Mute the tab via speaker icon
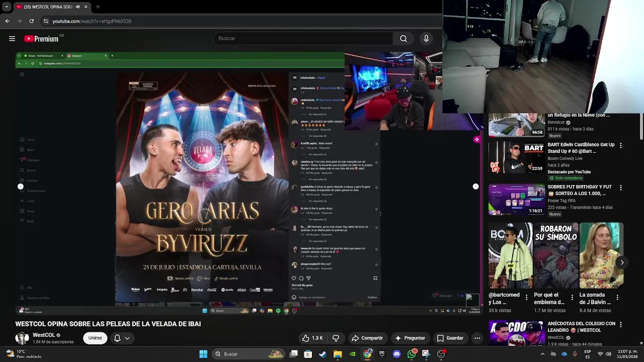The image size is (644, 362). [78, 7]
